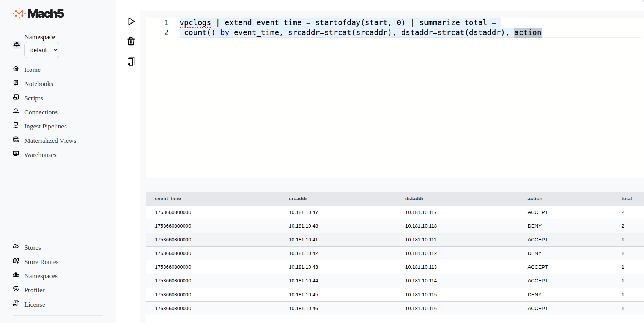Open Store Routes link
Image resolution: width=644 pixels, height=323 pixels.
tap(41, 262)
